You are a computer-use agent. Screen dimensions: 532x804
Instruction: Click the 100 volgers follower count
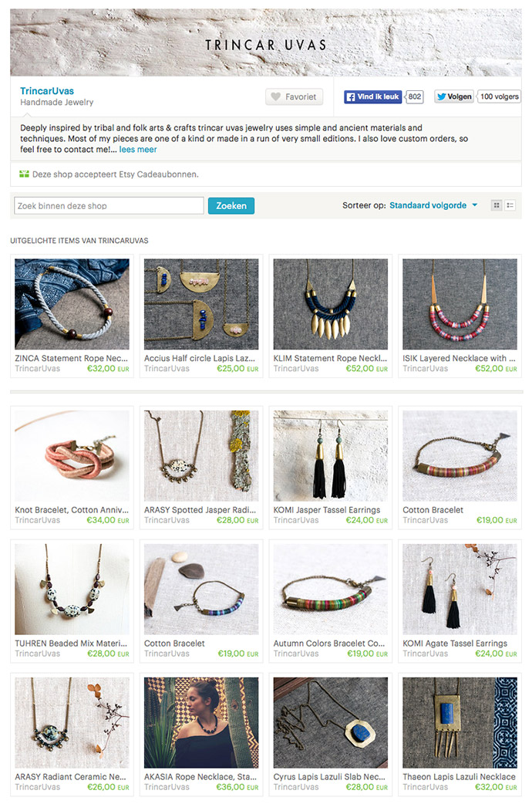499,96
